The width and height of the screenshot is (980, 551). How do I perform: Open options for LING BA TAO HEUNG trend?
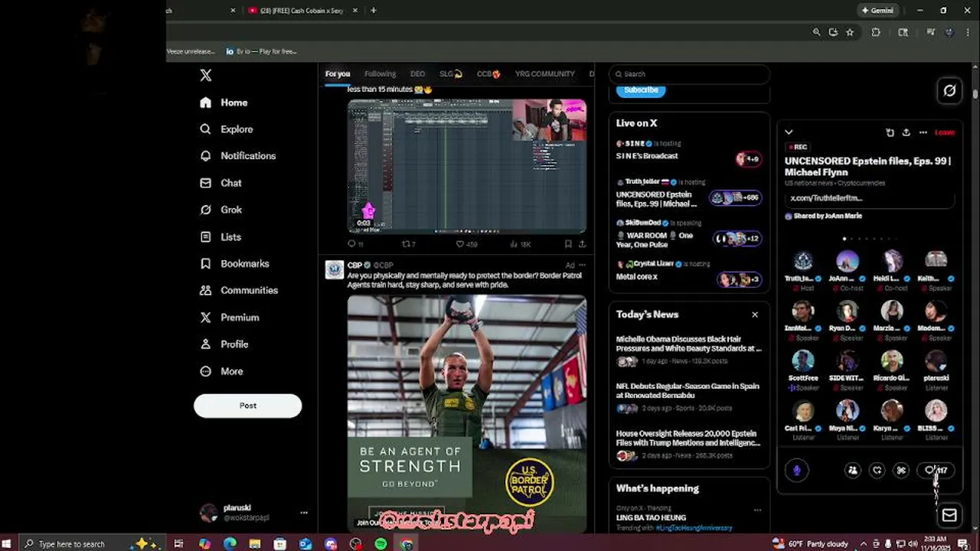point(757,510)
